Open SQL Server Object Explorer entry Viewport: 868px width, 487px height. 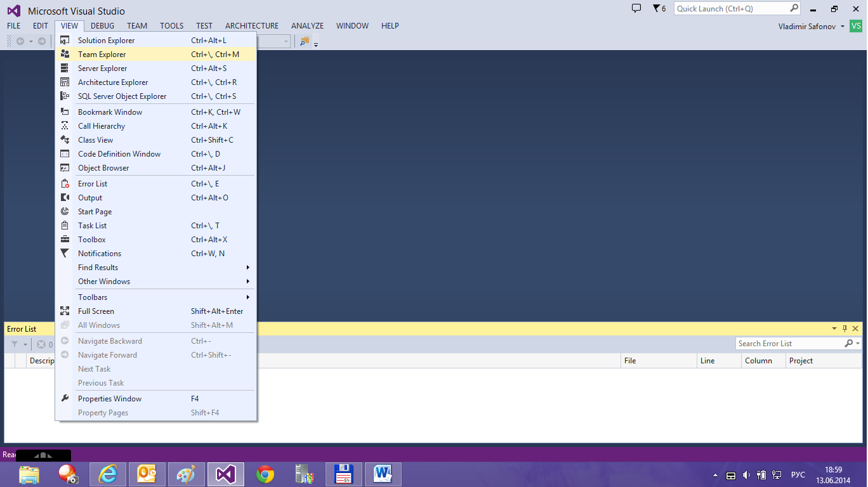155,96
